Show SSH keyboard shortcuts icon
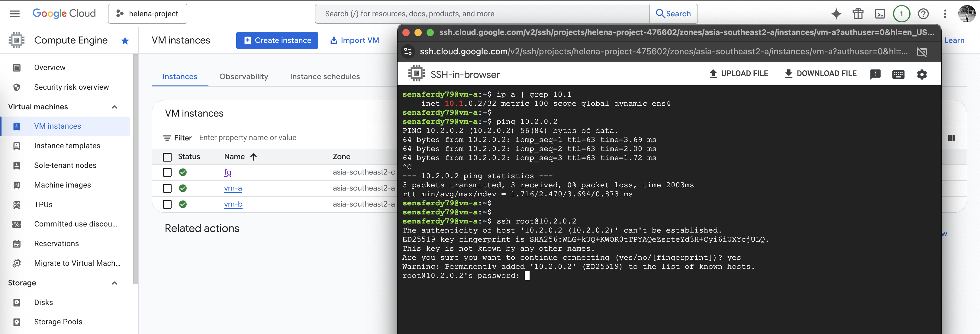The image size is (980, 334). click(x=898, y=74)
